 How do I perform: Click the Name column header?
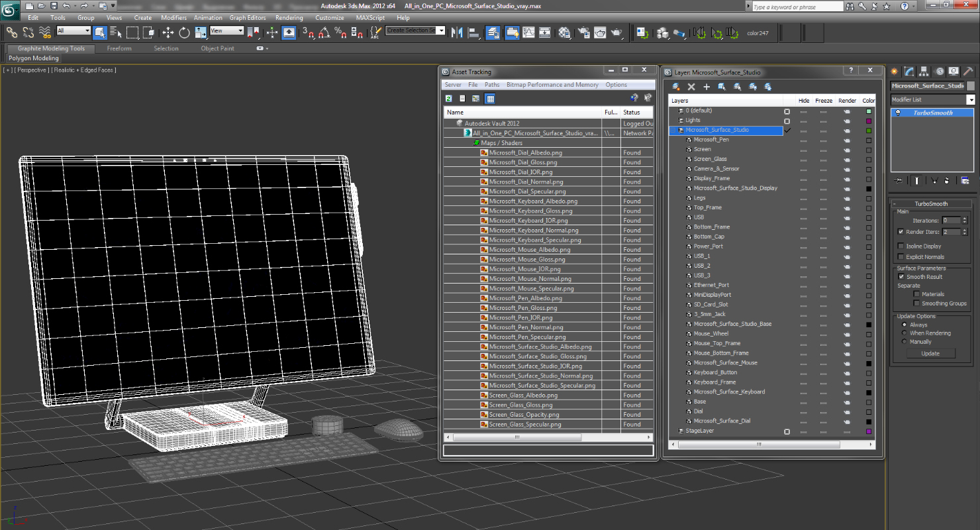tap(522, 113)
